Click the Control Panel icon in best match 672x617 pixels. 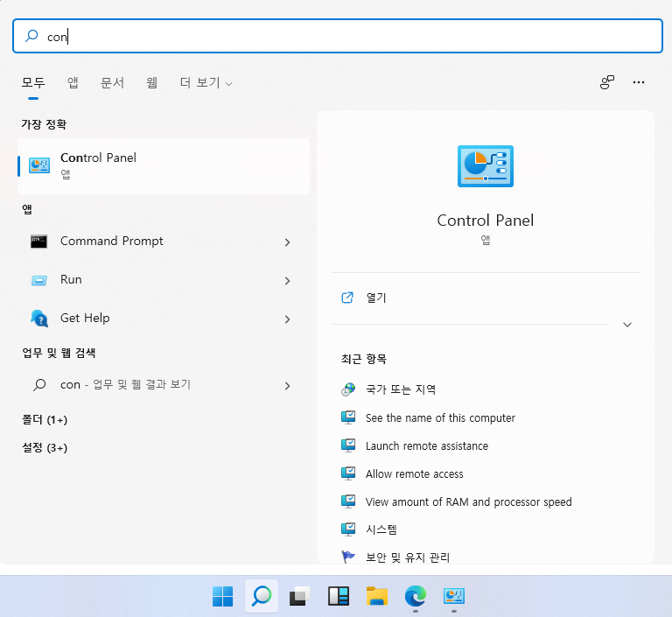coord(39,165)
